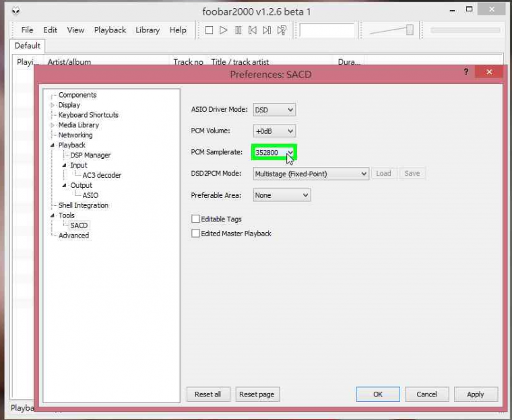The width and height of the screenshot is (512, 420).
Task: Click the Cancel button
Action: [426, 394]
